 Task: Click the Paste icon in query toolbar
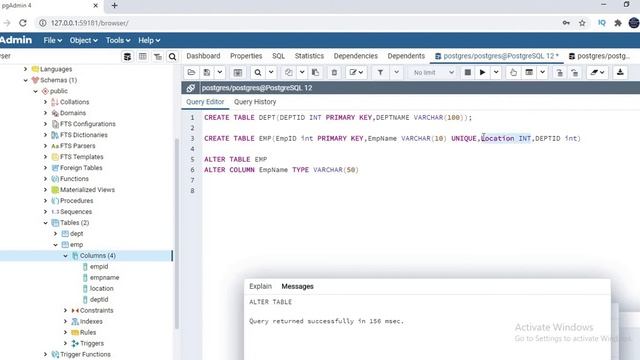coord(316,73)
